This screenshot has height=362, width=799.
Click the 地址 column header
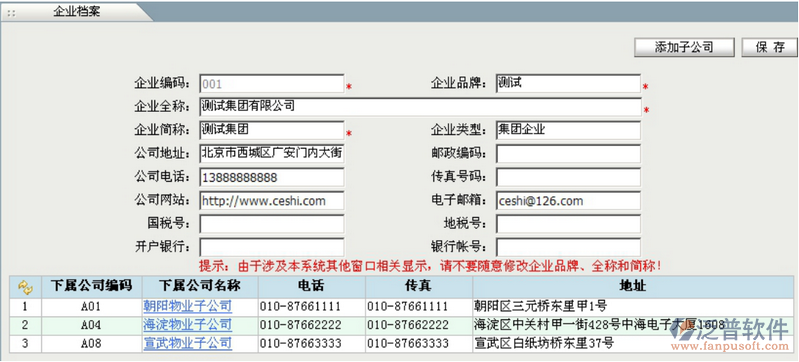tap(633, 286)
